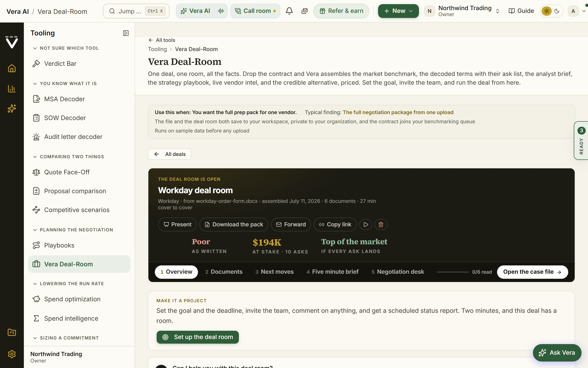Click the 0/6 read progress bar
588x368 pixels.
pos(453,272)
